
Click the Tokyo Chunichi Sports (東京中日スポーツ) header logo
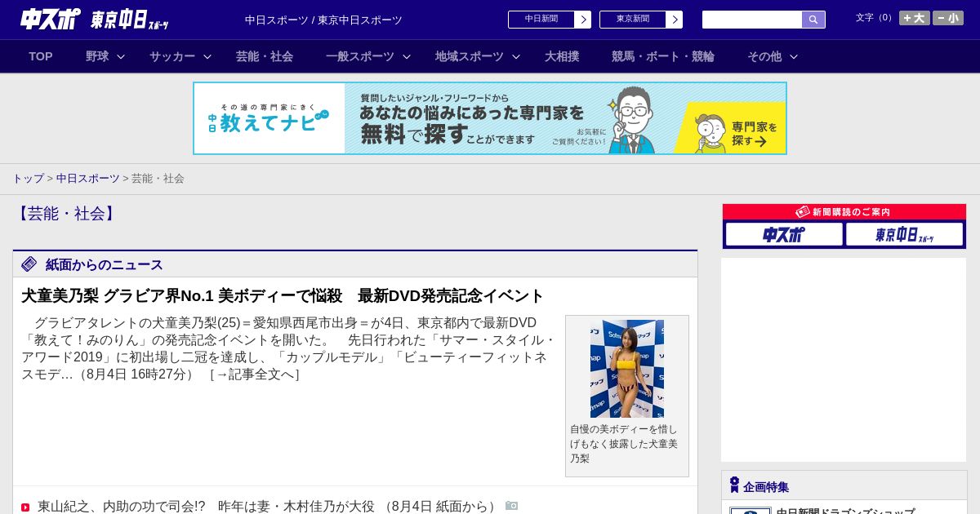tap(130, 20)
